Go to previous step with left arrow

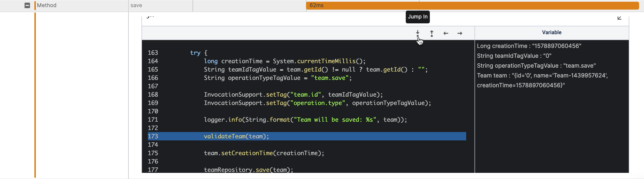pos(446,33)
